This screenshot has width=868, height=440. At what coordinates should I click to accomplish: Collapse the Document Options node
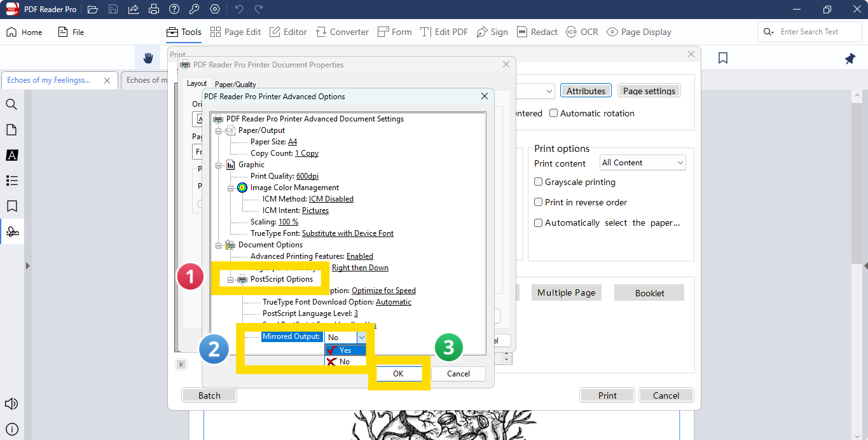[x=218, y=245]
